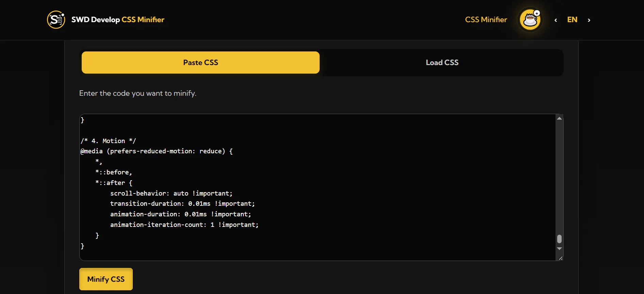Click 'Enter the code you want to minify.' text
Screen dimensions: 644x294
[138, 93]
